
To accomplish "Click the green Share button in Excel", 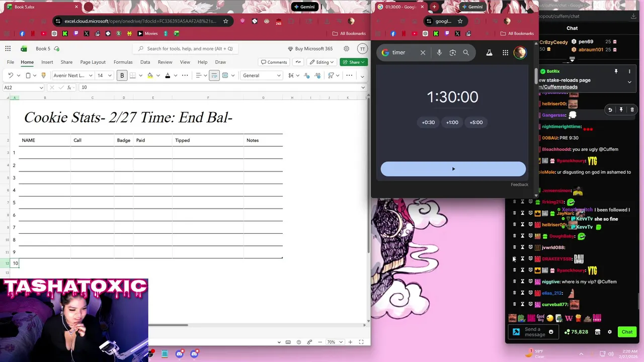I will (x=354, y=62).
